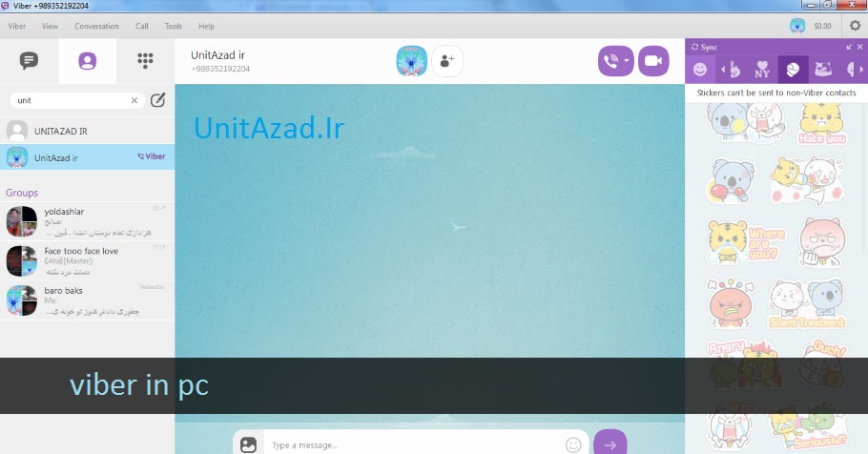Start a video call

click(x=653, y=61)
